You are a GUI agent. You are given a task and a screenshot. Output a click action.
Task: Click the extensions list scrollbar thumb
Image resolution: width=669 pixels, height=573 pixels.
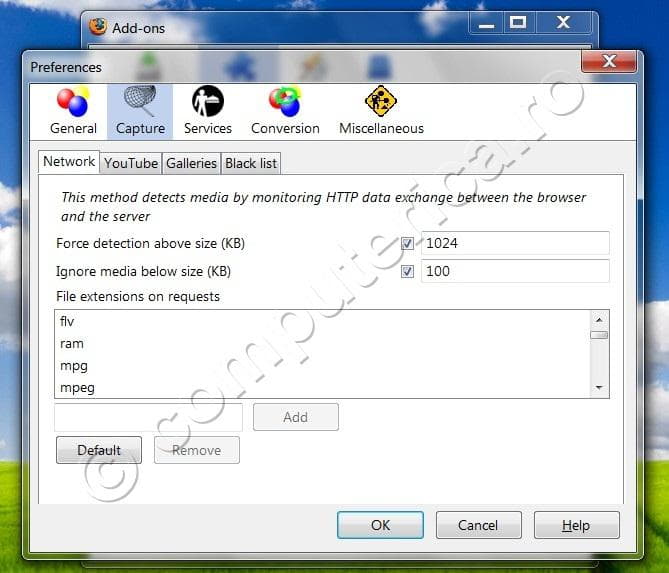click(x=599, y=335)
